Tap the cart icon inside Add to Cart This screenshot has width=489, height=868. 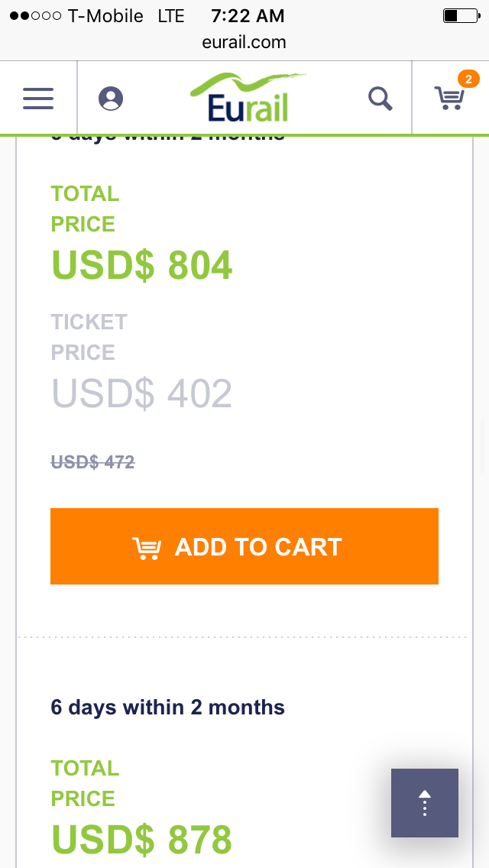[146, 547]
